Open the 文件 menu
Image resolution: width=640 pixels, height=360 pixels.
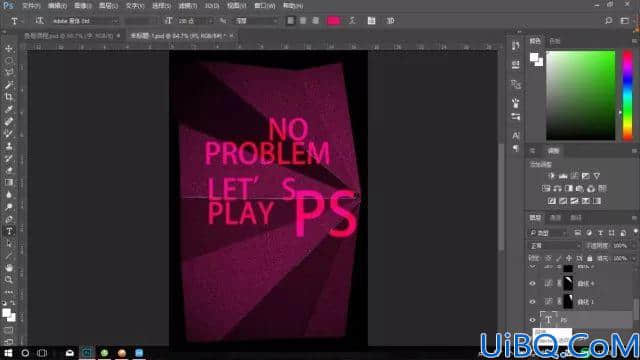pyautogui.click(x=31, y=6)
